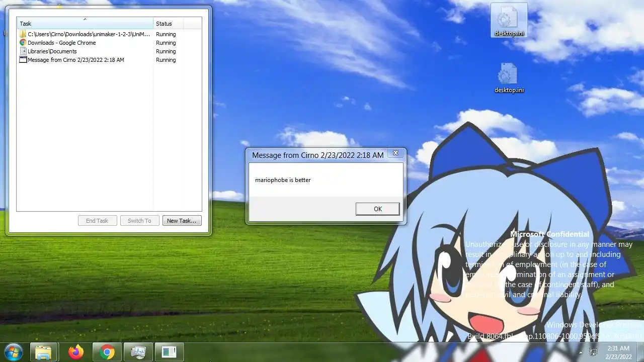The height and width of the screenshot is (362, 644).
Task: Select the unimaker-1-2-3 folder task row
Action: click(109, 34)
